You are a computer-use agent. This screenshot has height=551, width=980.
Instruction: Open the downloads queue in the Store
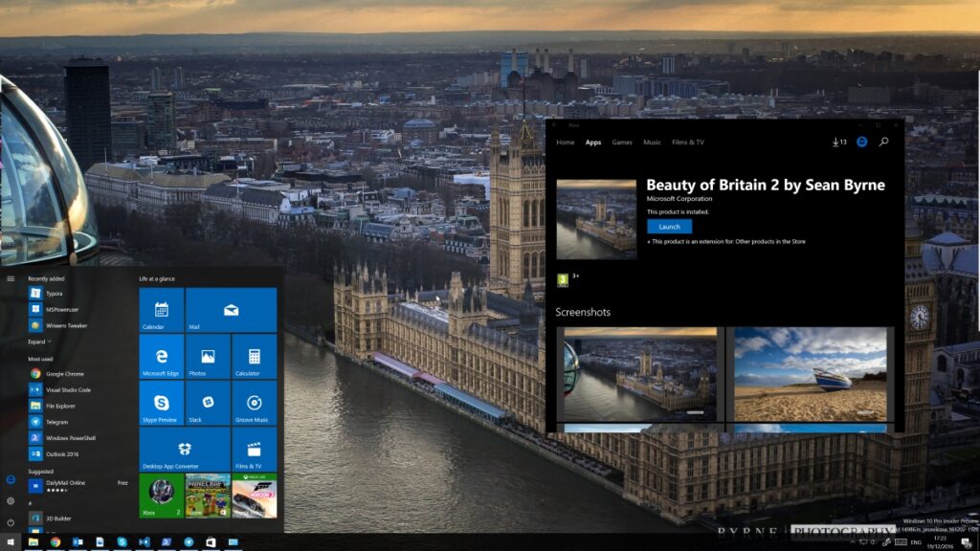[x=839, y=142]
